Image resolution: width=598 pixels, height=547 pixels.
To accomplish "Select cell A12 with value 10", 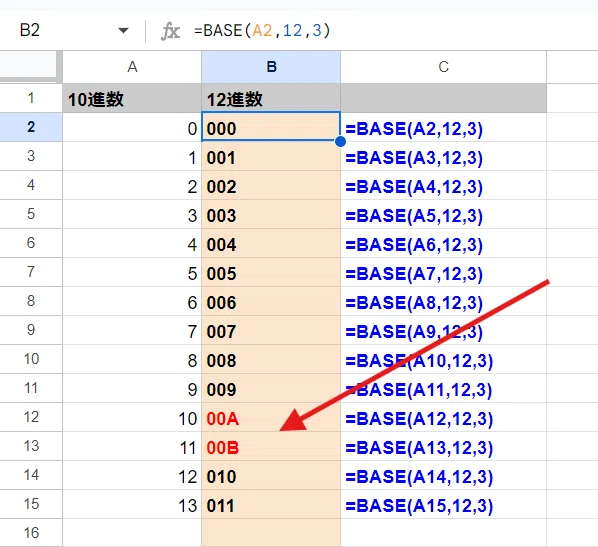I will point(132,417).
